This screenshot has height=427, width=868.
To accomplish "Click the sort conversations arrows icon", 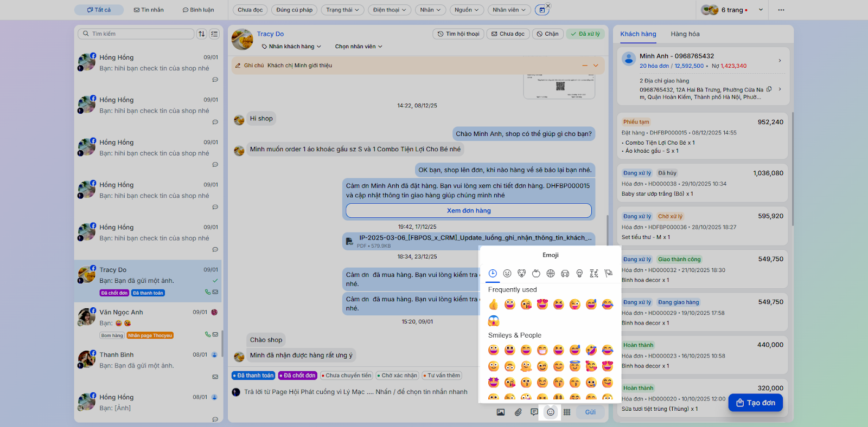I will 202,34.
